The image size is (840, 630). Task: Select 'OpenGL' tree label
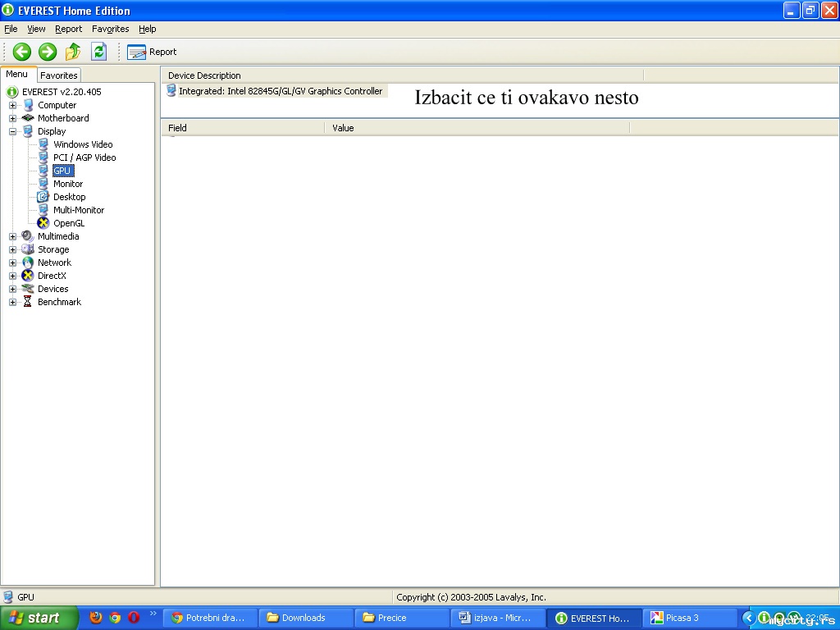(x=69, y=223)
